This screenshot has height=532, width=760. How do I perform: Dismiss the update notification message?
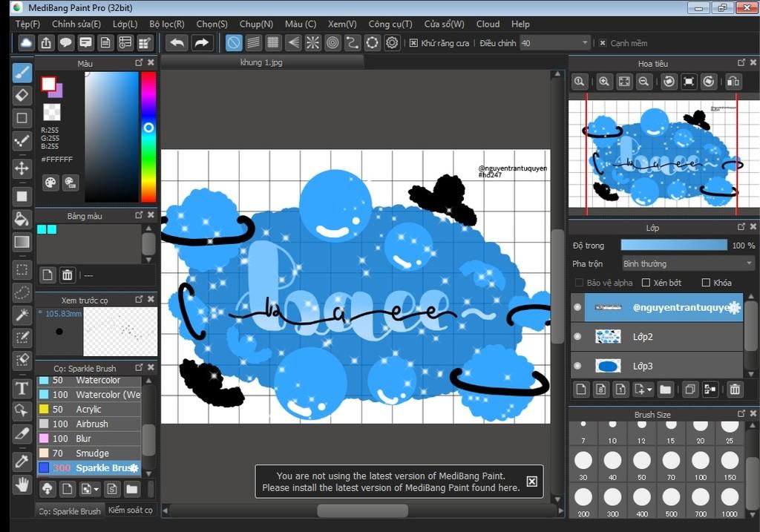coord(531,481)
